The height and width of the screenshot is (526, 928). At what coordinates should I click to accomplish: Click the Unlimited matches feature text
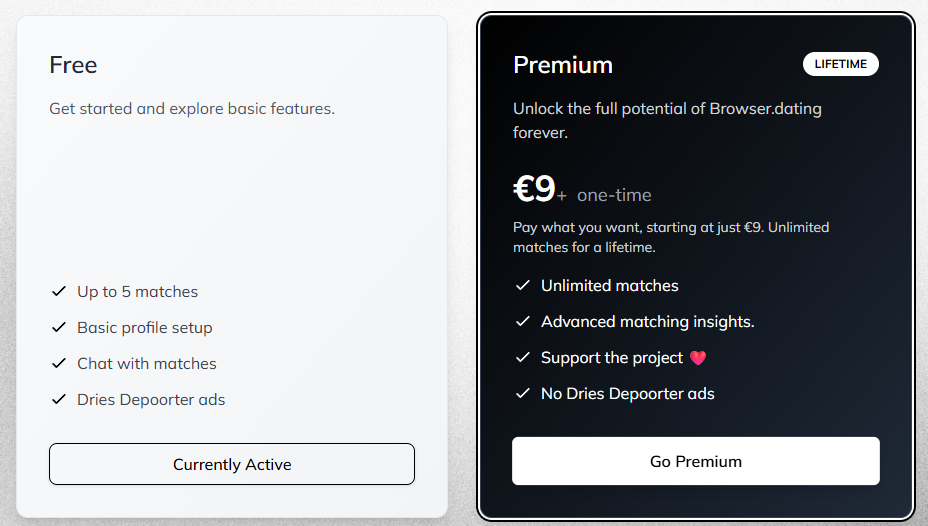coord(610,285)
